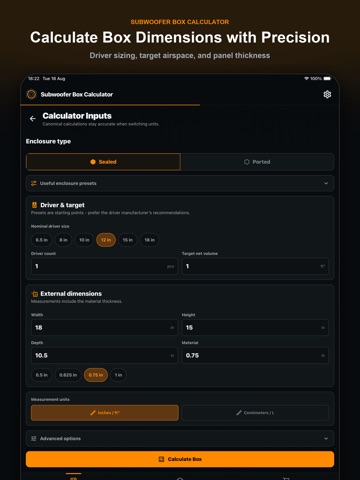Switch units to Inches / ft³
This screenshot has height=480, width=360.
105,413
